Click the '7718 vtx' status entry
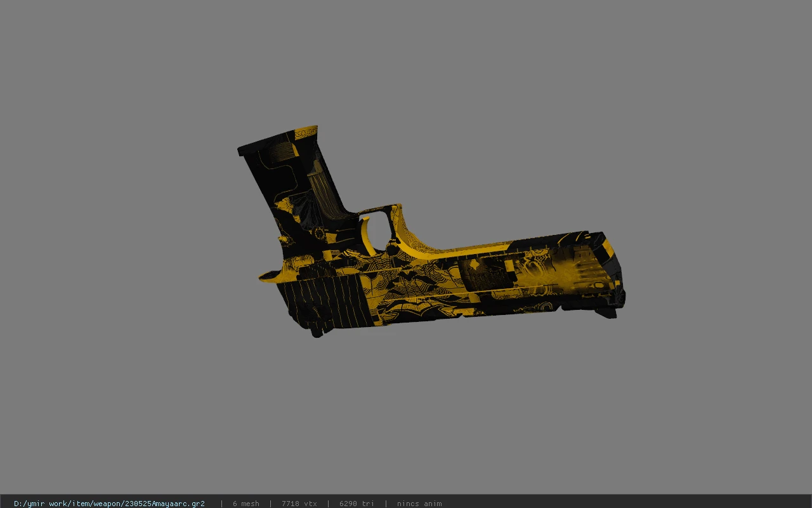 point(299,504)
